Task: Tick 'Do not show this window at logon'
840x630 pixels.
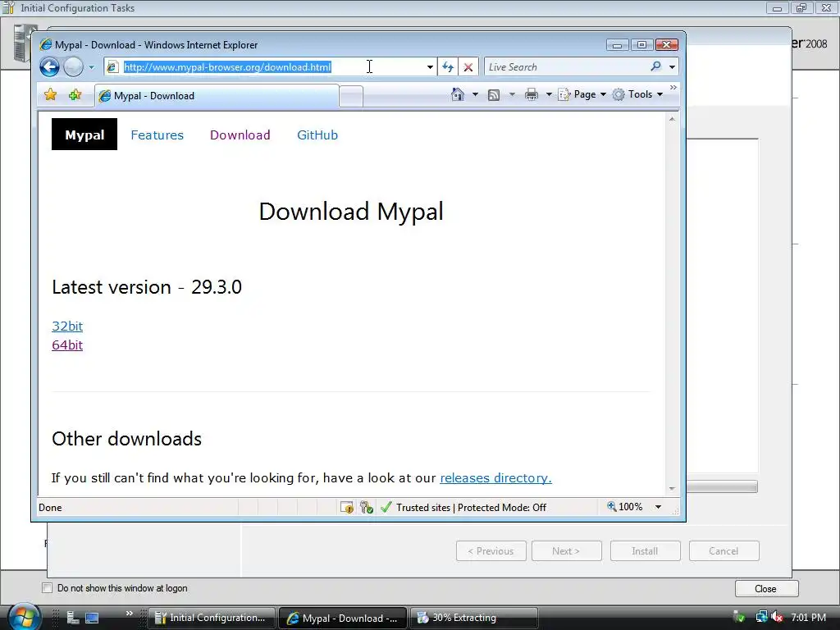Action: (x=48, y=587)
